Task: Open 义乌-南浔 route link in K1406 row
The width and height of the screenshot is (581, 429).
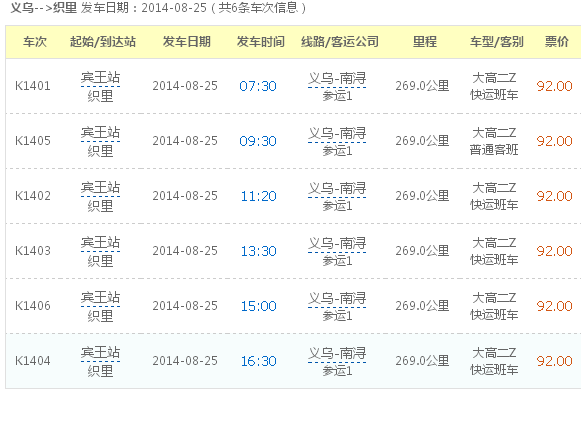Action: click(337, 298)
